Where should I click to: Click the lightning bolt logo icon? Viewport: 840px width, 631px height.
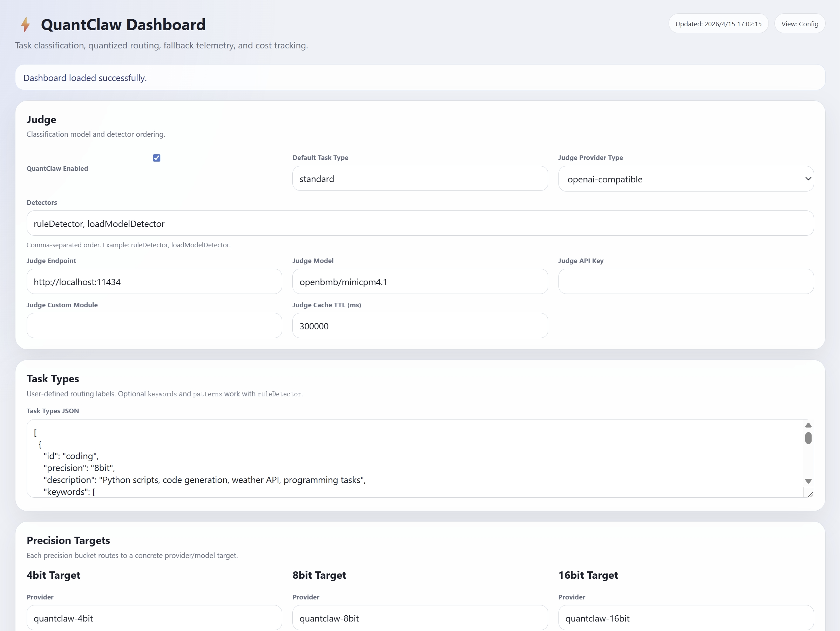[x=25, y=25]
